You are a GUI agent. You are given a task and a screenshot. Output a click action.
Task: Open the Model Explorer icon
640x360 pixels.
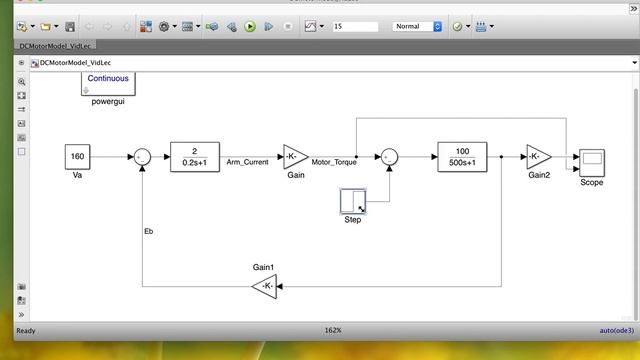click(187, 27)
